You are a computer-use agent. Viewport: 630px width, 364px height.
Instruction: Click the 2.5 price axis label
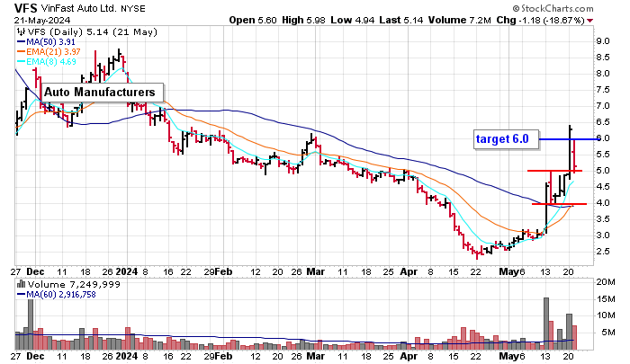[603, 252]
